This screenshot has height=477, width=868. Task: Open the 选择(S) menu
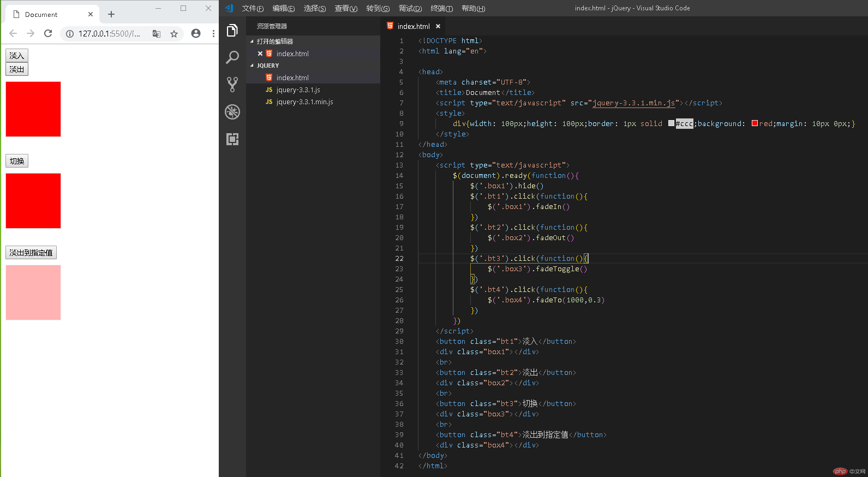pyautogui.click(x=315, y=8)
